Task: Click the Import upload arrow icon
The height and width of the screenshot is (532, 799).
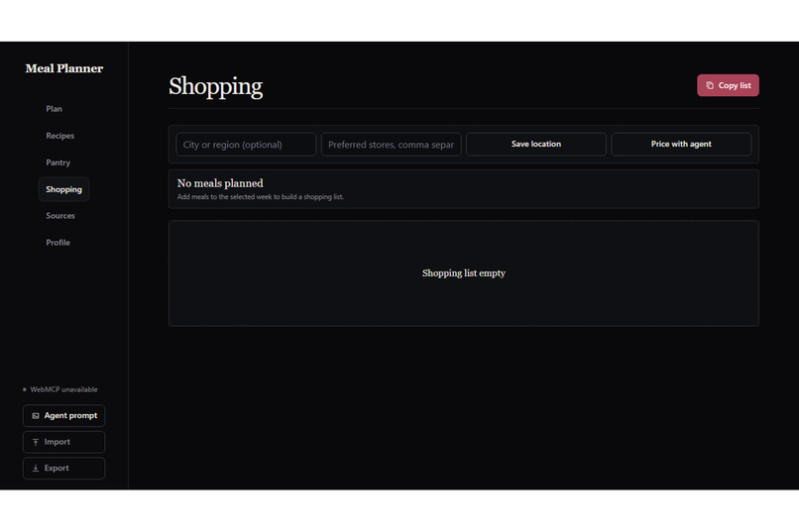Action: point(36,443)
